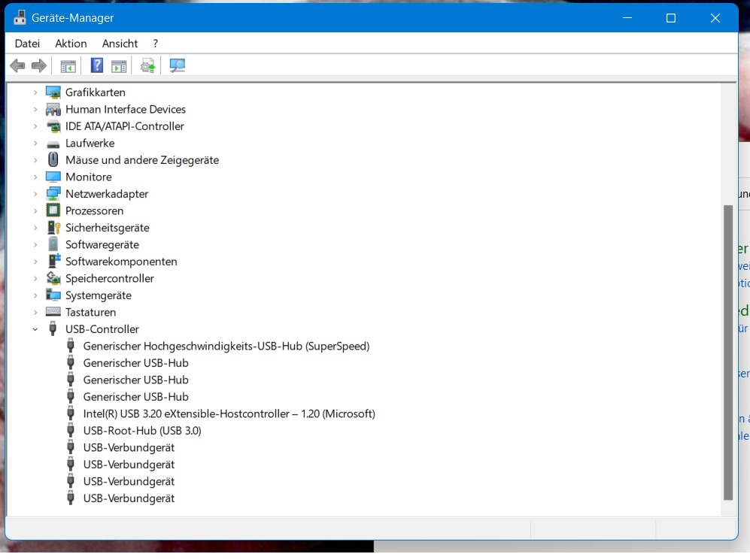This screenshot has width=750, height=560.
Task: Select the Tastaturen label
Action: (x=90, y=312)
